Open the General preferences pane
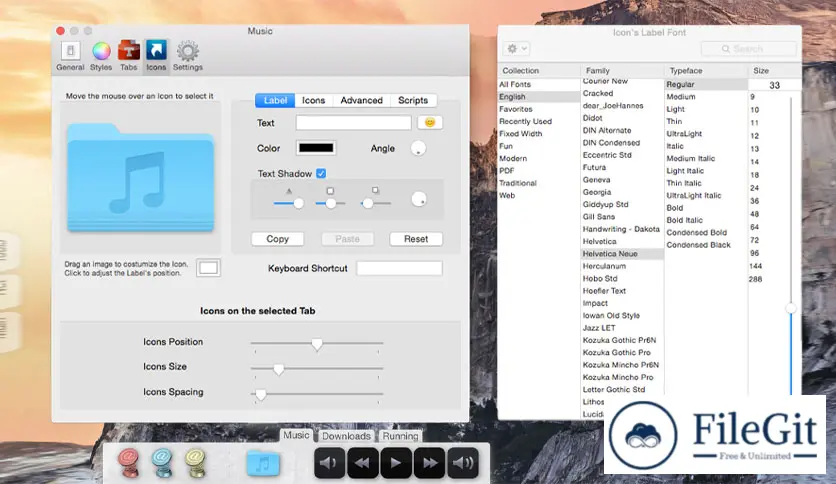This screenshot has height=484, width=836. tap(70, 56)
